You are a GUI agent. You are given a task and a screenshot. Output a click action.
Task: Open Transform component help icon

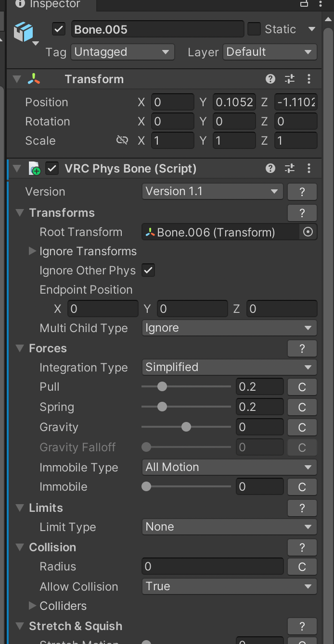point(270,79)
